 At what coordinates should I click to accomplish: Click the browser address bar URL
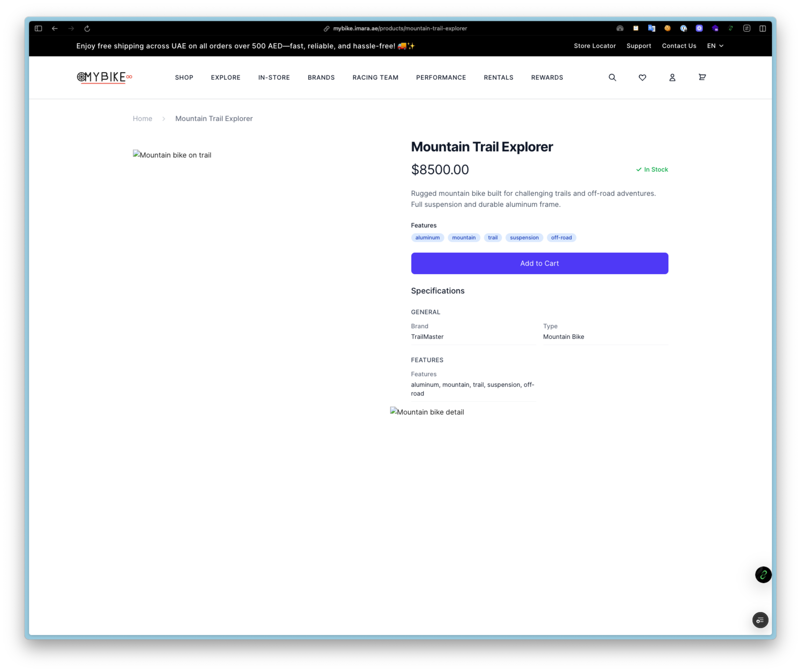[399, 29]
